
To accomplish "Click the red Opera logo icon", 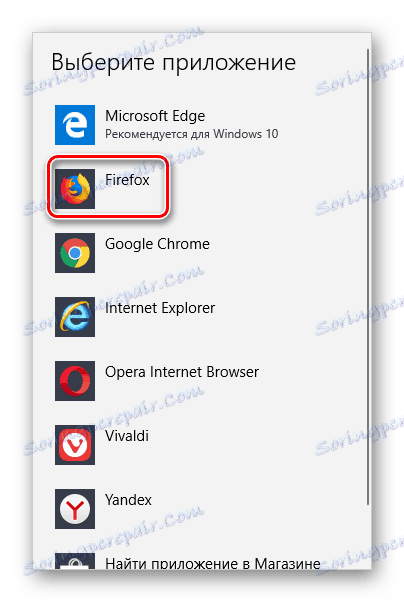I will 75,381.
